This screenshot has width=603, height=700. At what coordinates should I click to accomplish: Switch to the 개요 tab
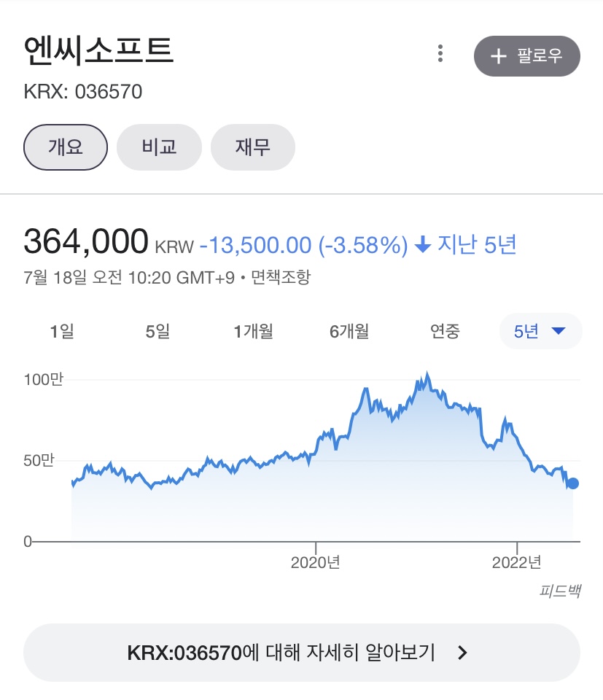(x=66, y=147)
